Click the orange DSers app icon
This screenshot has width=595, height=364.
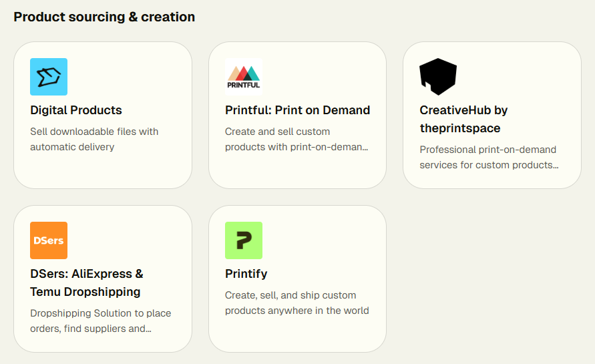point(49,240)
